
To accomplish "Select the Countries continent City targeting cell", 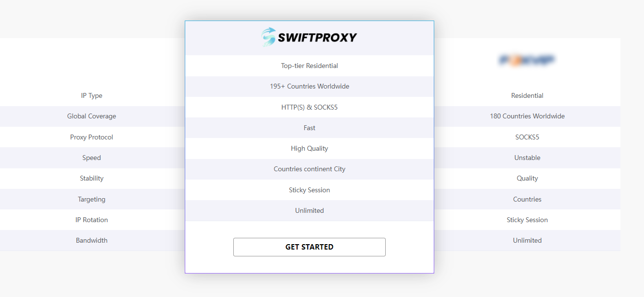I will 309,169.
